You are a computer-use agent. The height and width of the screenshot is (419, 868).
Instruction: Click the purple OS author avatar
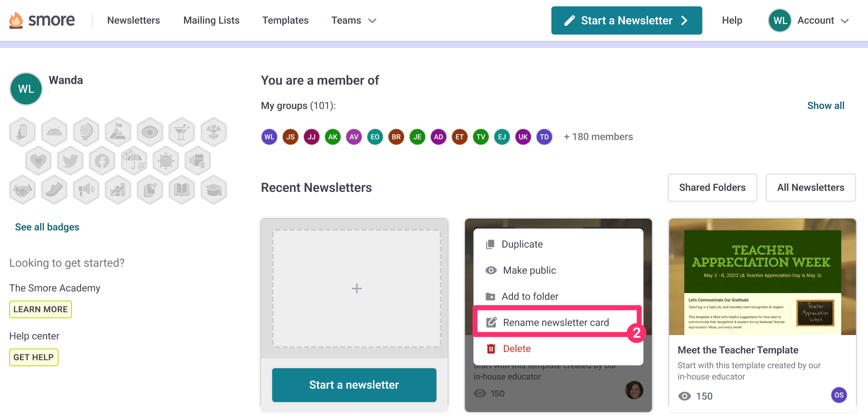coord(839,395)
